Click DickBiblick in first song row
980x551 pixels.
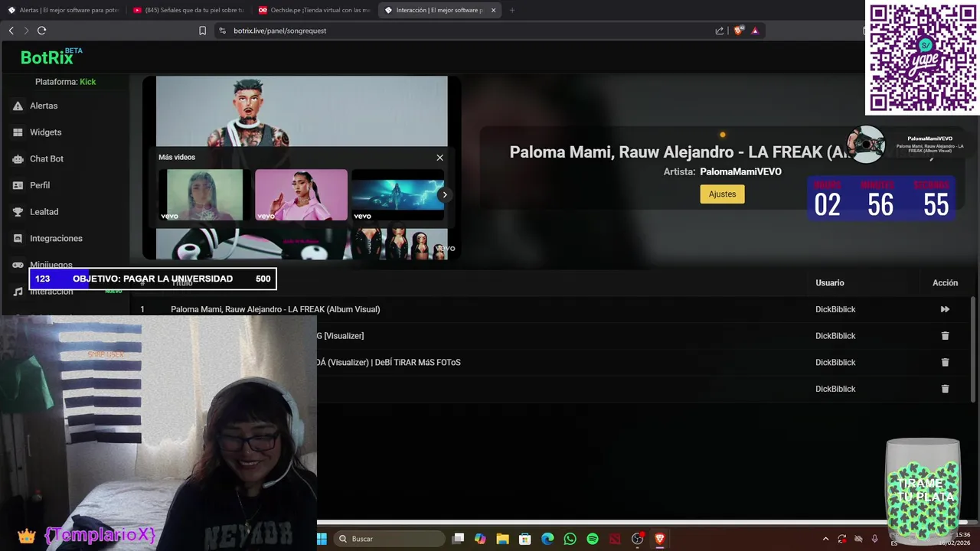[x=835, y=309]
